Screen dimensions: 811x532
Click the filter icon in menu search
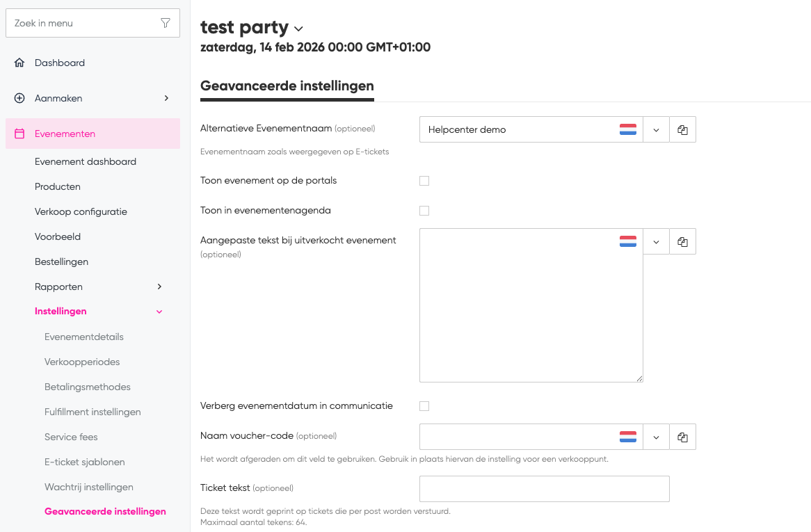(x=165, y=23)
